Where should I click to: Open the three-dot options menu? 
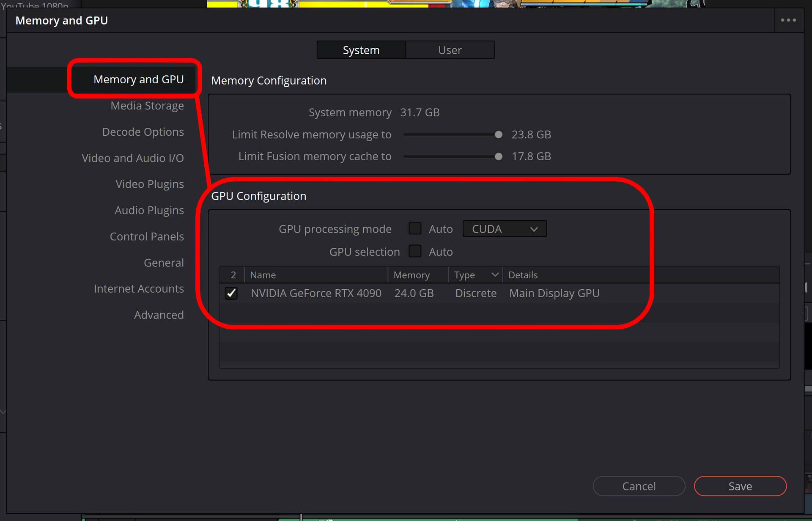point(788,20)
